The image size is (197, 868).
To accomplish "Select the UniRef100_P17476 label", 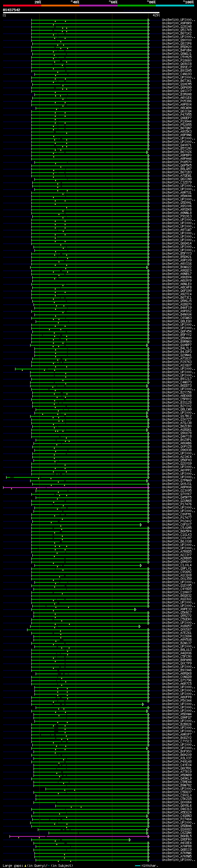I will (x=177, y=504).
